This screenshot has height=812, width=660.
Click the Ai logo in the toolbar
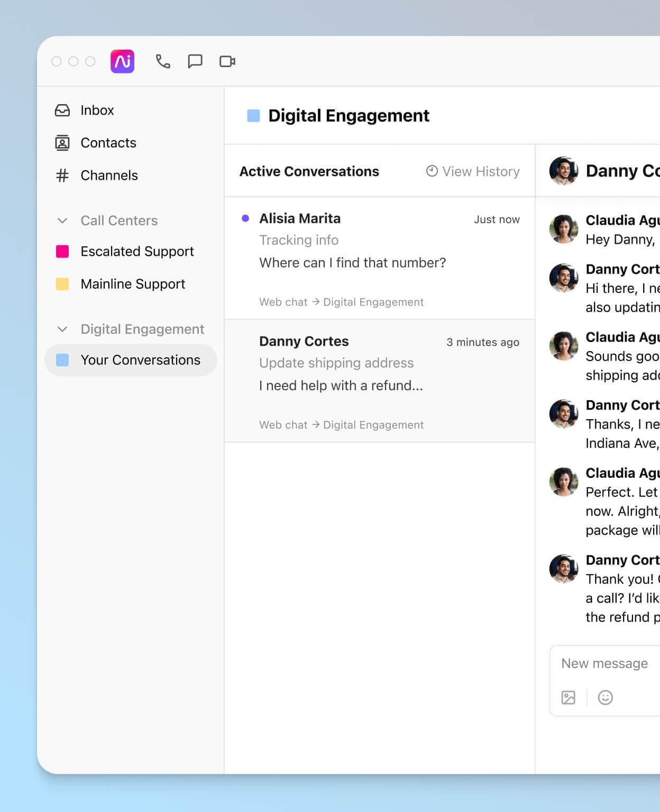point(121,61)
